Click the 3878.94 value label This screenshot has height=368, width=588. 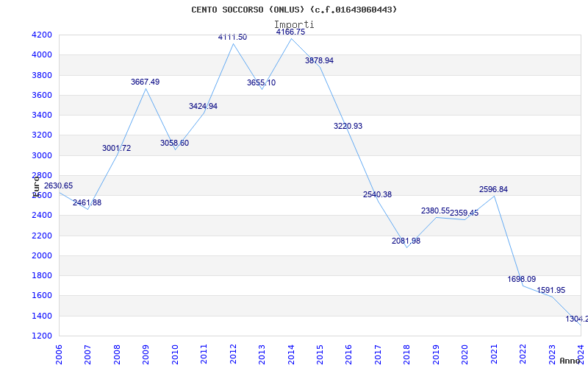pyautogui.click(x=320, y=61)
